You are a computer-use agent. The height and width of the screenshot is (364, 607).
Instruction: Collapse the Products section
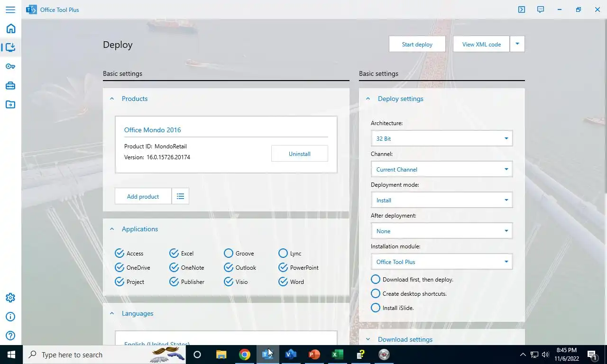click(x=112, y=99)
